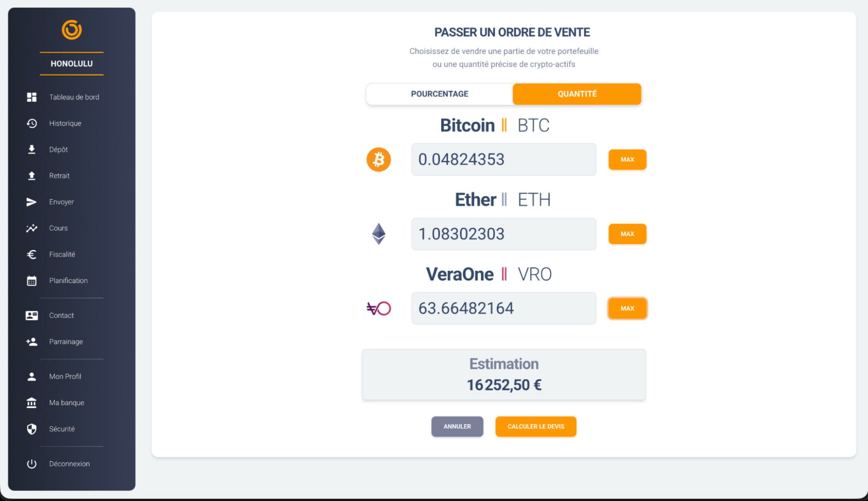Click the Tableau de bord grid icon
The height and width of the screenshot is (501, 868).
[32, 97]
